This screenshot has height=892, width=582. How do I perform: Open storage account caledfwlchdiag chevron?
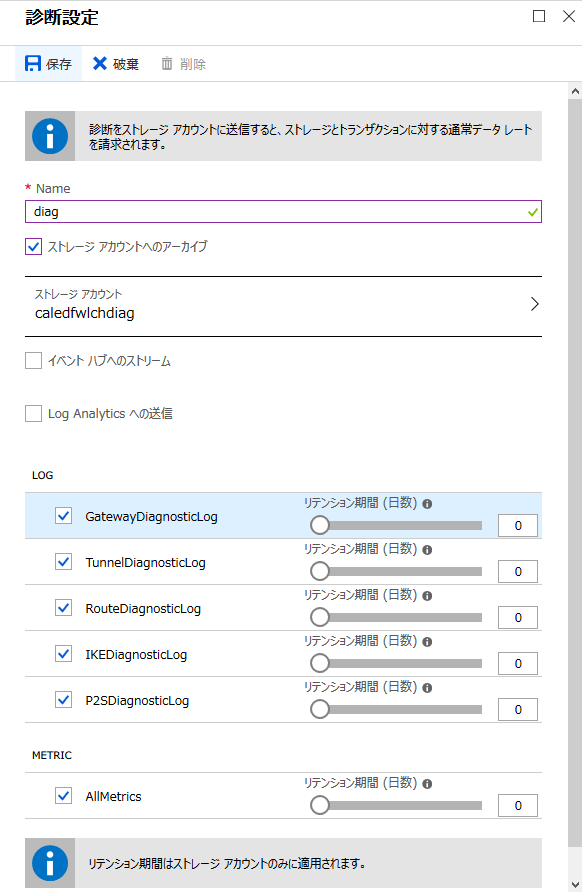click(534, 304)
